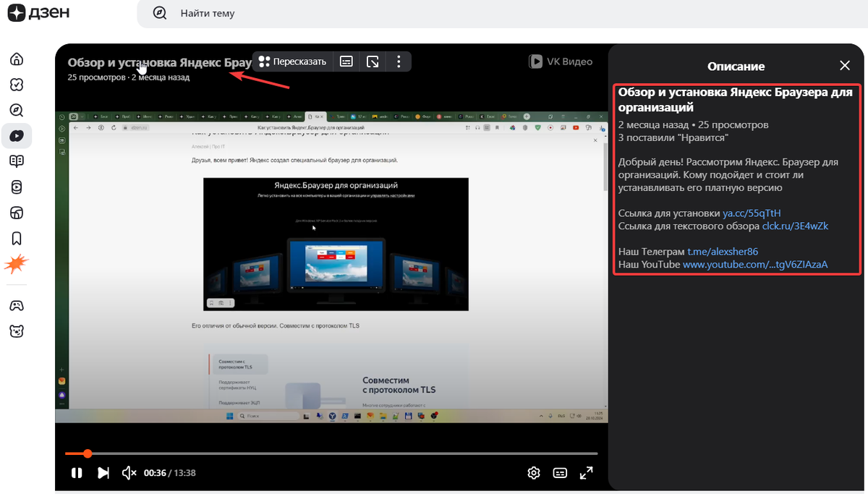The height and width of the screenshot is (494, 868).
Task: Open the subscriptions checkmark icon in sidebar
Action: [16, 85]
